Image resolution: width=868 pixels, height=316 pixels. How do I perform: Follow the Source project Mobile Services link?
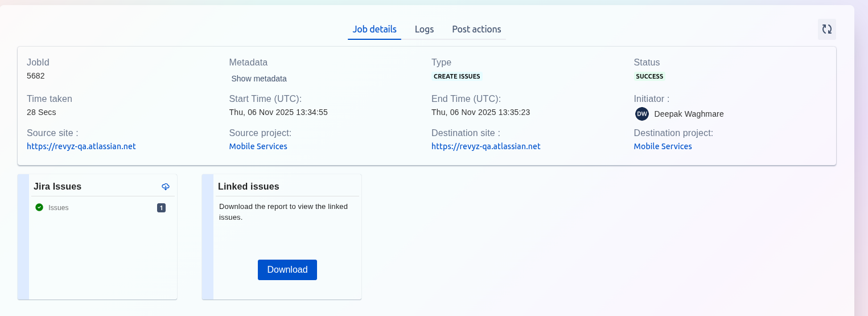coord(258,146)
